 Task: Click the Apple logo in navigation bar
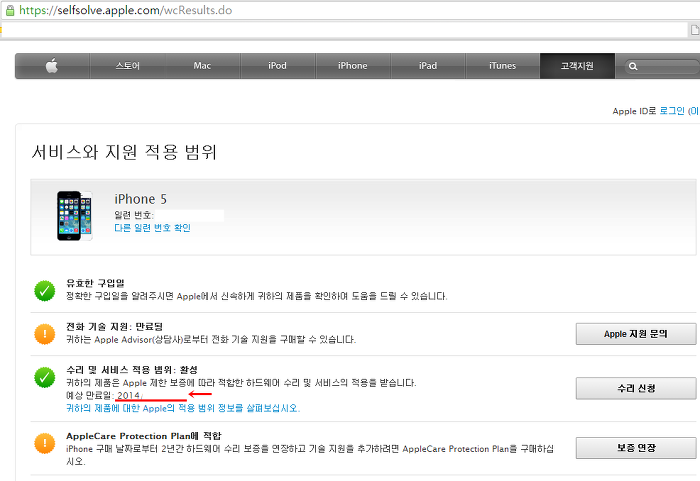[52, 66]
